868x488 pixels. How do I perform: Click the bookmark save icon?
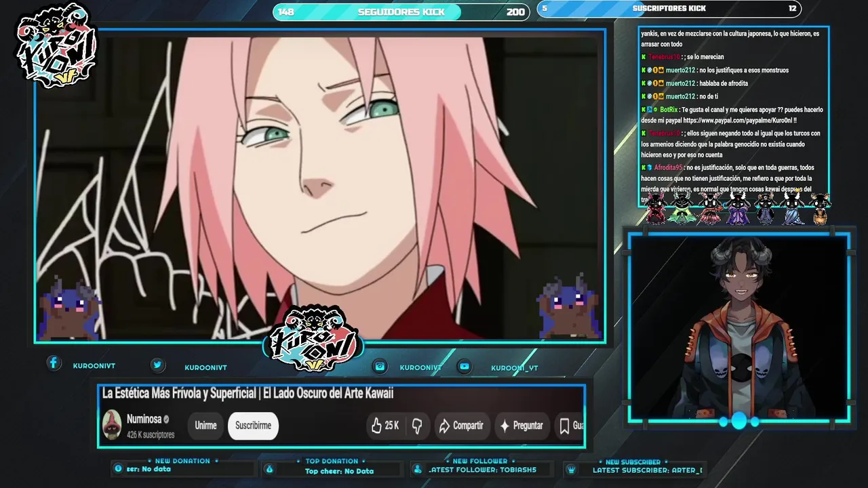pos(564,426)
